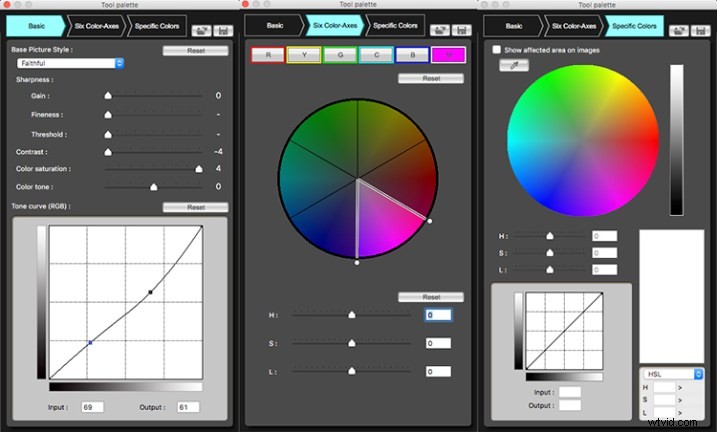Switch to Six Color-Axes tab in left palette
This screenshot has height=432, width=717.
(96, 26)
